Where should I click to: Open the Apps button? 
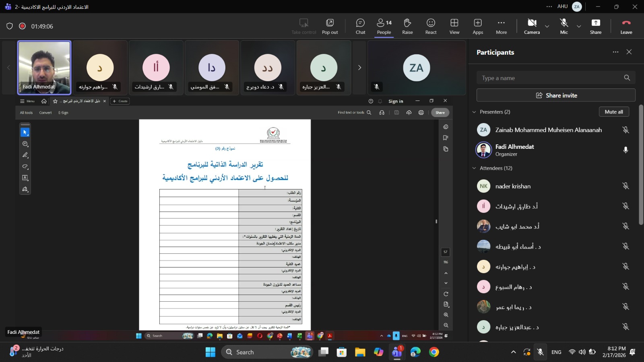478,26
